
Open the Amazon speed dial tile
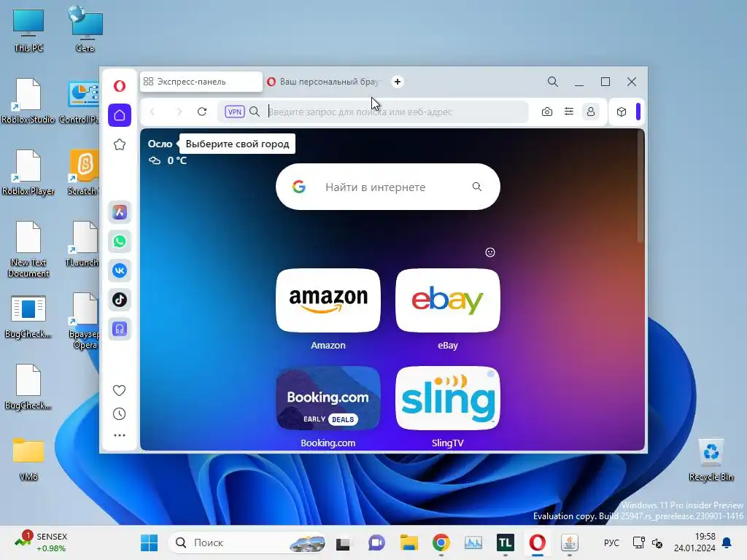[x=328, y=300]
